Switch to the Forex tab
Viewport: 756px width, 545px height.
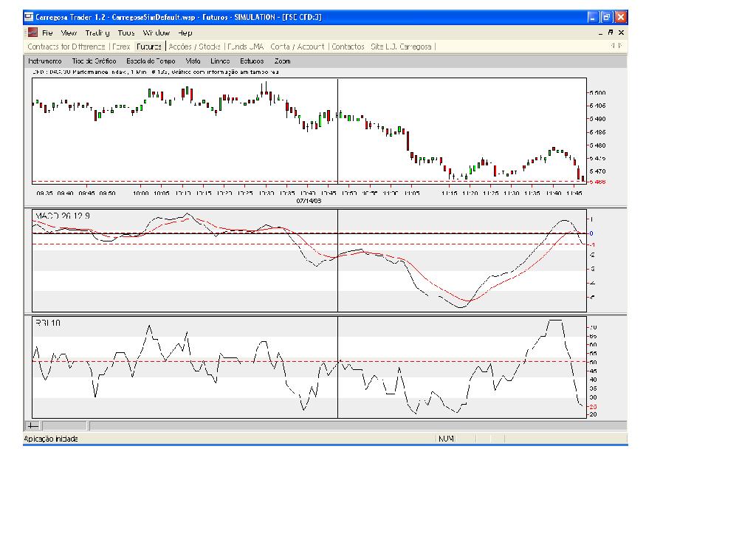(x=121, y=47)
